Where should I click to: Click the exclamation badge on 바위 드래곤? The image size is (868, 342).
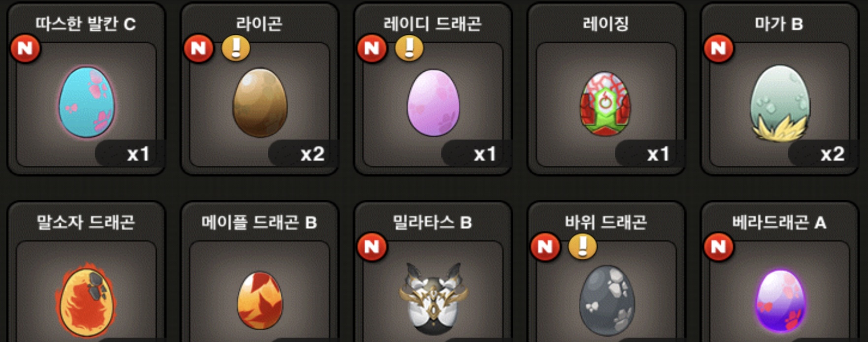coord(583,247)
